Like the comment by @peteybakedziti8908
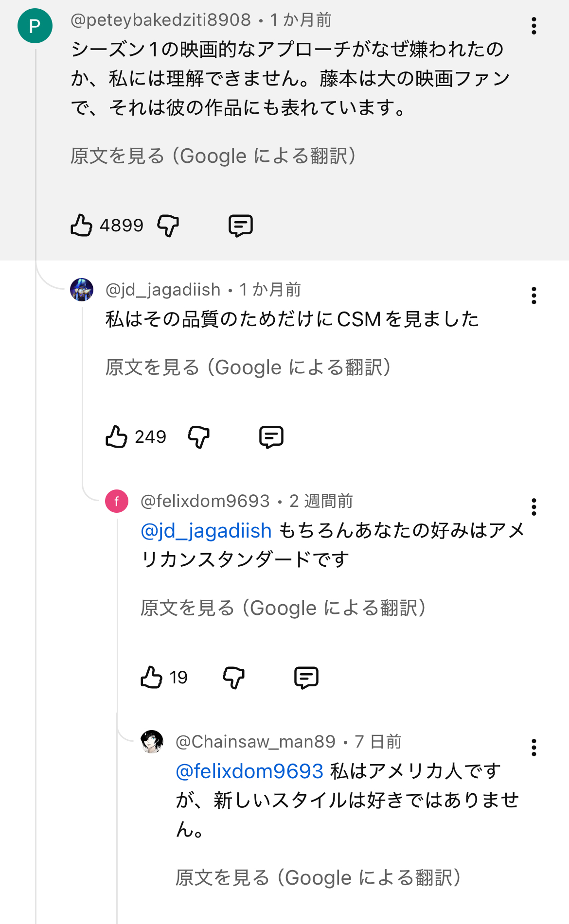 pos(82,226)
